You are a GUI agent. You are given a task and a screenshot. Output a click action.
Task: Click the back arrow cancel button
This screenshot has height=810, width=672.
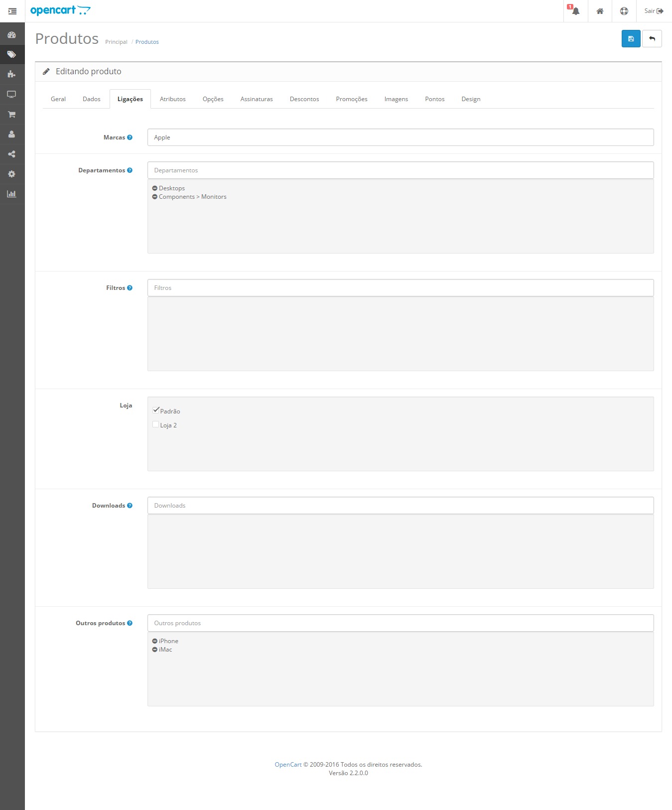pos(652,39)
